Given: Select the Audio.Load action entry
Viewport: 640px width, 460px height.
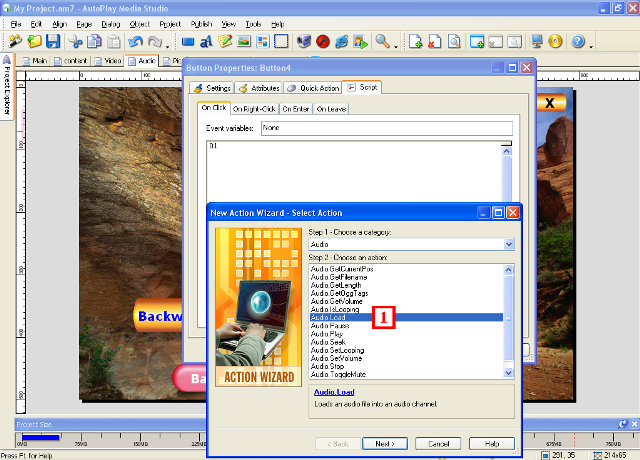Looking at the screenshot, I should 331,318.
